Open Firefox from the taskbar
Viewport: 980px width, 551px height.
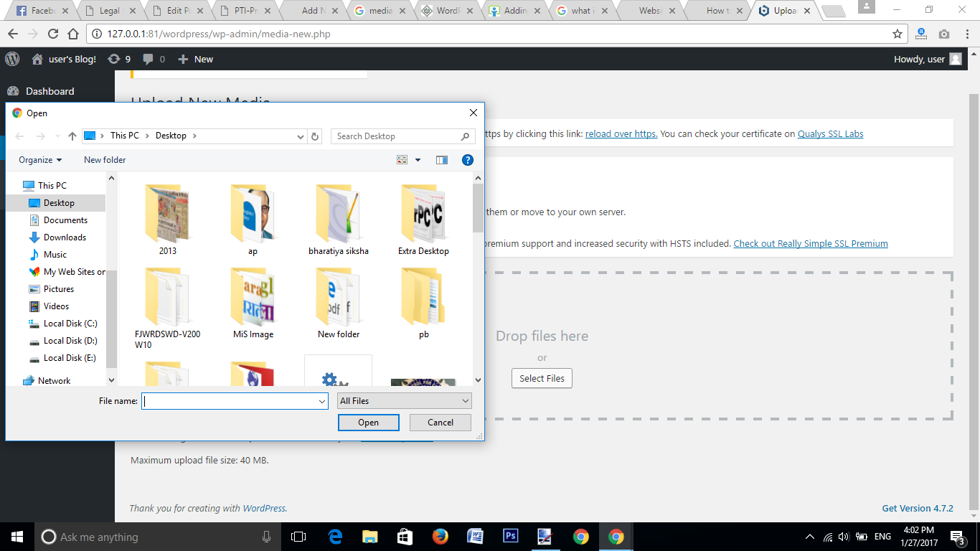point(440,537)
